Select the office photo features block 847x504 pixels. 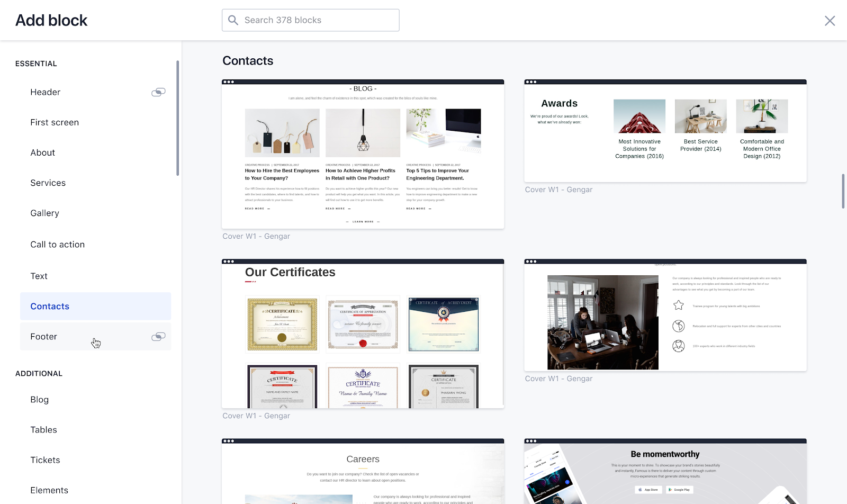(x=665, y=315)
